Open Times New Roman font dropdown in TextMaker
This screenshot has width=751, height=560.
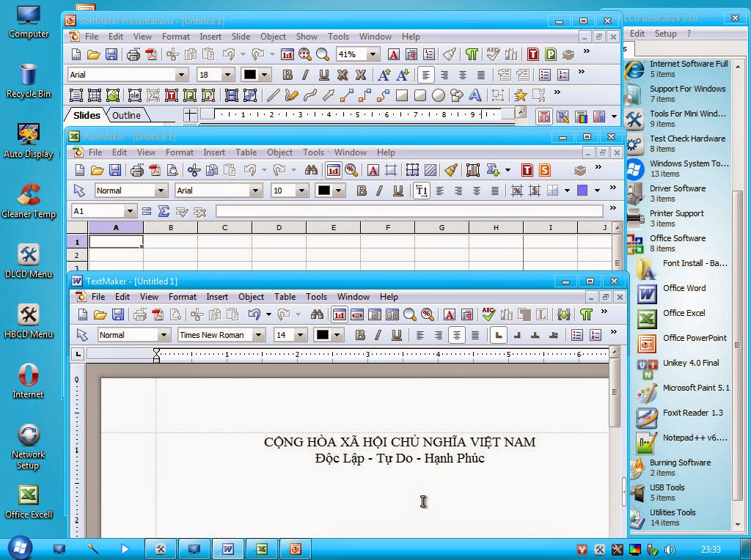[x=259, y=335]
